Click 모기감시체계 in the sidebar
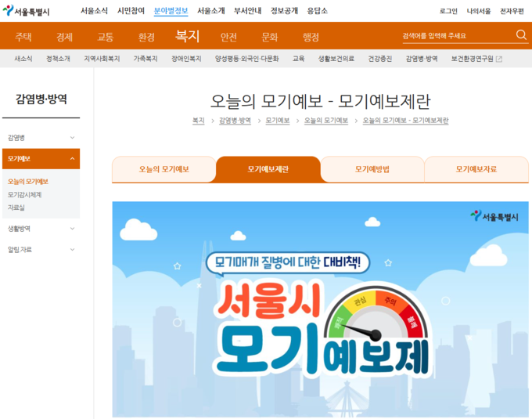The height and width of the screenshot is (419, 532). [24, 194]
